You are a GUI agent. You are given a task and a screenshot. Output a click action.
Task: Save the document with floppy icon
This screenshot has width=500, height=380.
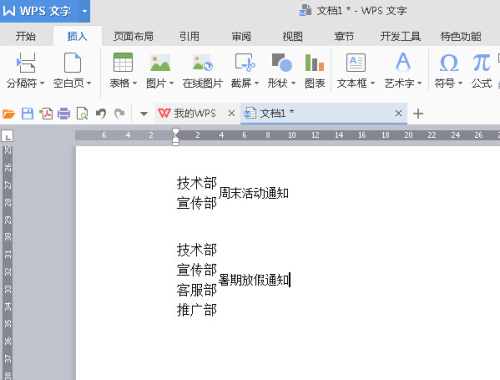27,114
